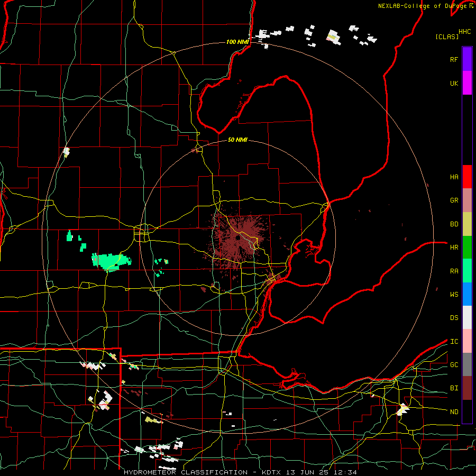Click the largest green rain echo
The width and height of the screenshot is (476, 476).
(x=111, y=261)
